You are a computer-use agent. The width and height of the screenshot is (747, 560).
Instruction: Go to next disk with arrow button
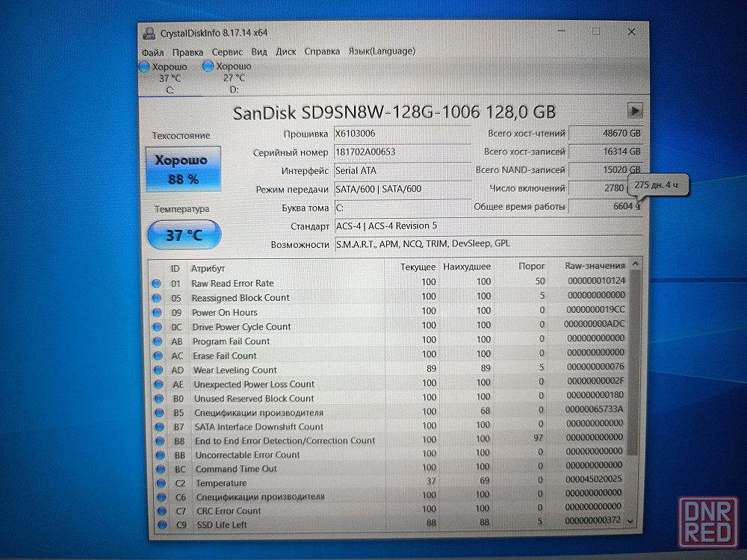[x=634, y=111]
